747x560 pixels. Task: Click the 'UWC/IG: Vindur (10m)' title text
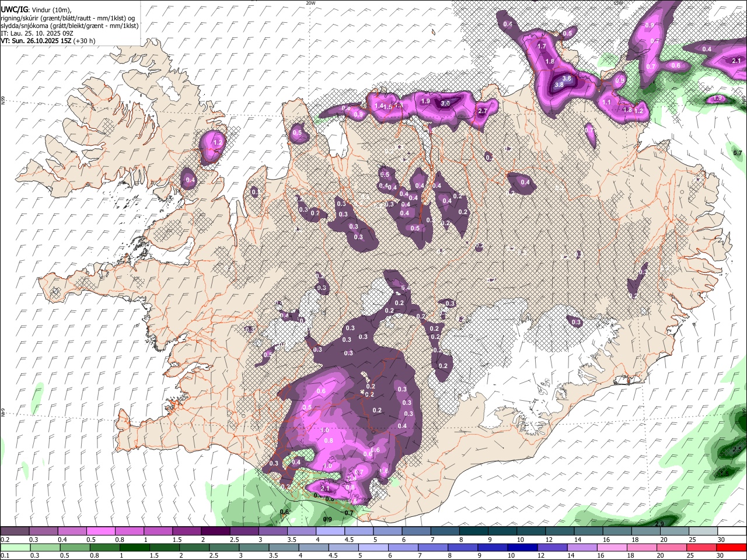coord(35,10)
